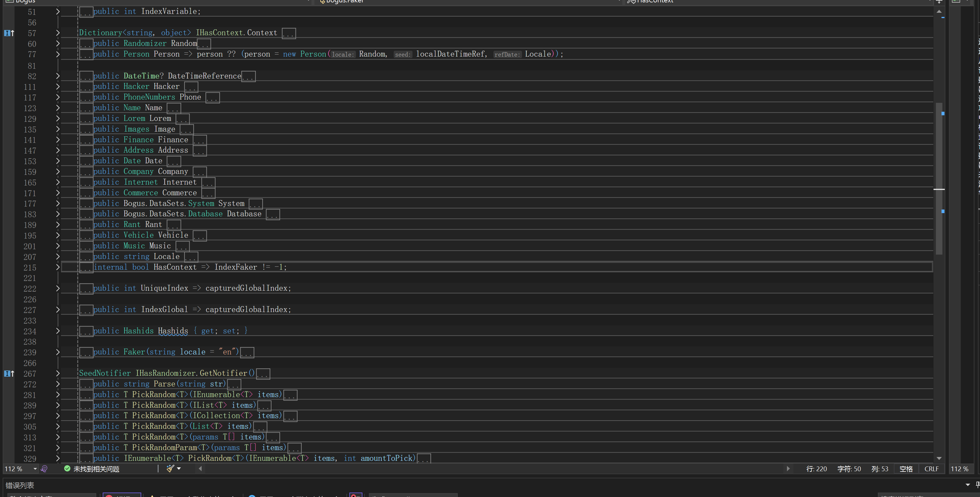Expand the Vehicle property at line 195

[x=58, y=235]
